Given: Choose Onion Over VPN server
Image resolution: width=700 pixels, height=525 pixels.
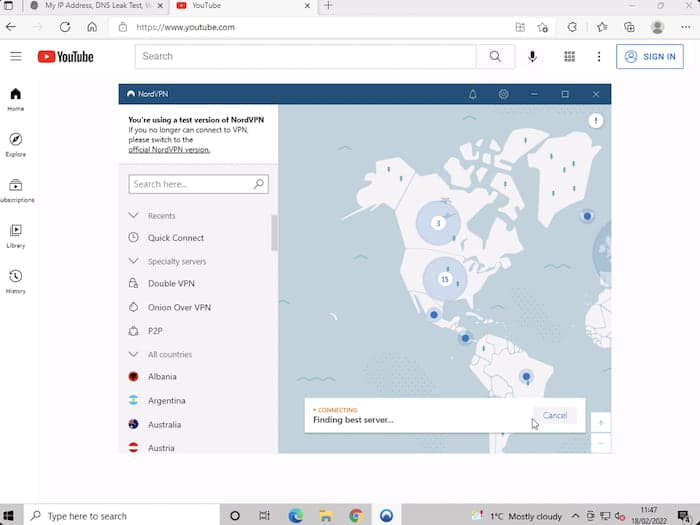Looking at the screenshot, I should click(179, 308).
